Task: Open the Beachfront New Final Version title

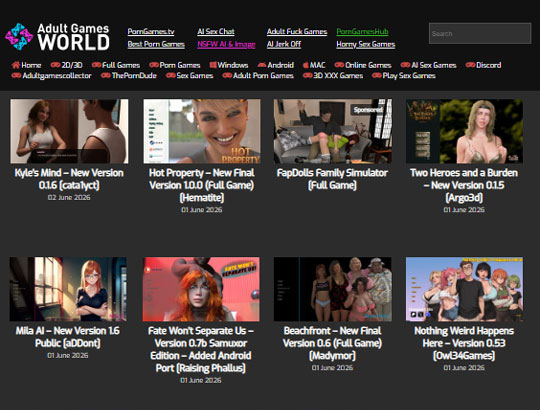Action: click(x=332, y=343)
